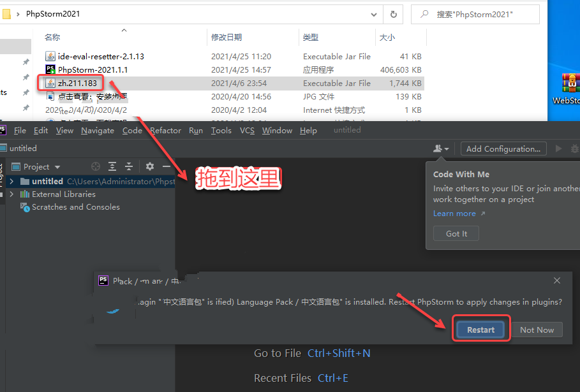Screen dimensions: 580x392
Task: Click the 2020/4/20 JPG 文件 row
Action: click(235, 96)
